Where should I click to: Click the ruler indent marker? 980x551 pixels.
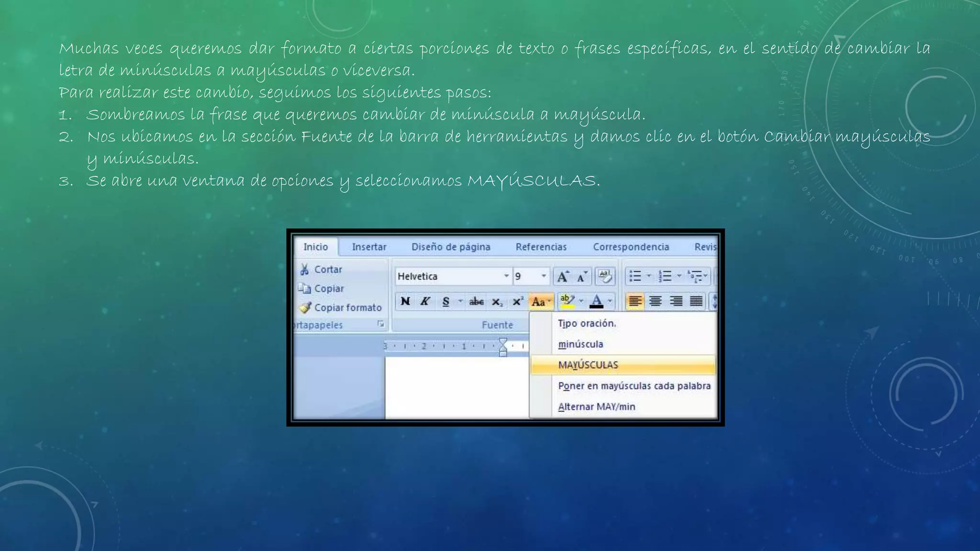503,347
